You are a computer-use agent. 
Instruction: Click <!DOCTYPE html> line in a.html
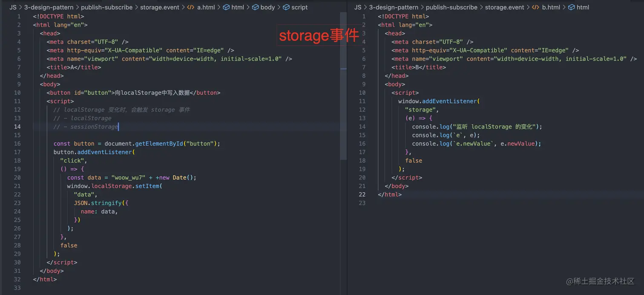pos(58,16)
